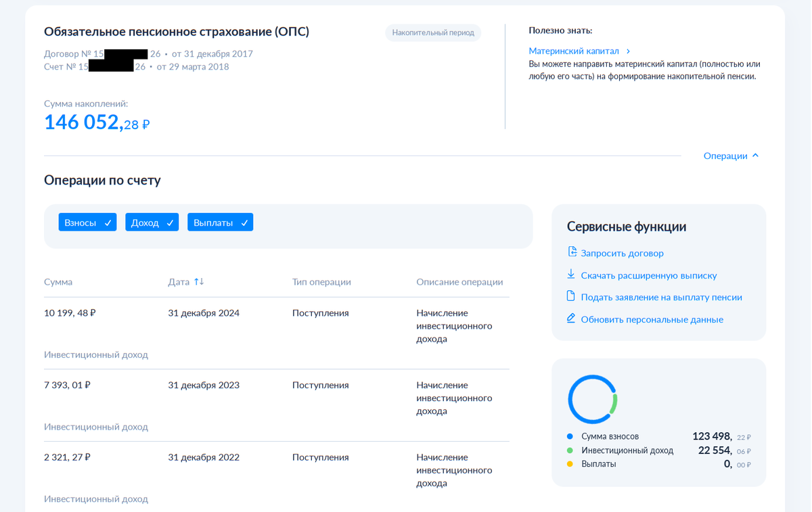This screenshot has height=512, width=812.
Task: Click the Подать заявление на выплату пенсии link
Action: (660, 297)
